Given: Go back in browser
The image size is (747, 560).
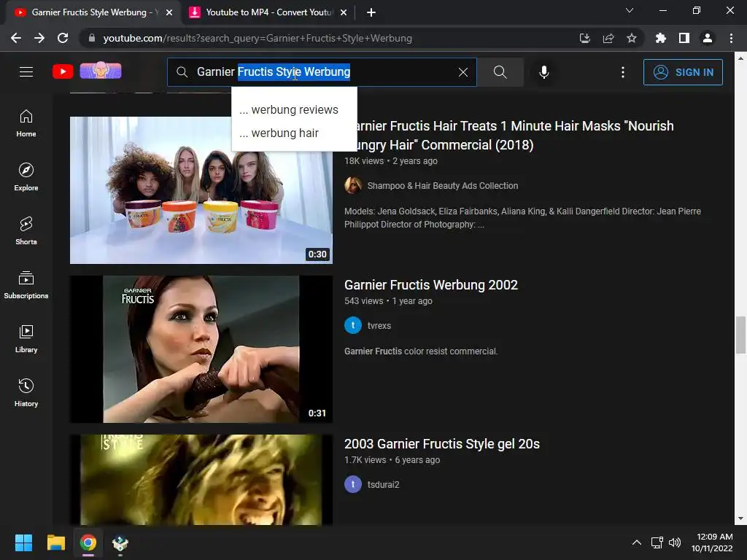Looking at the screenshot, I should point(16,38).
